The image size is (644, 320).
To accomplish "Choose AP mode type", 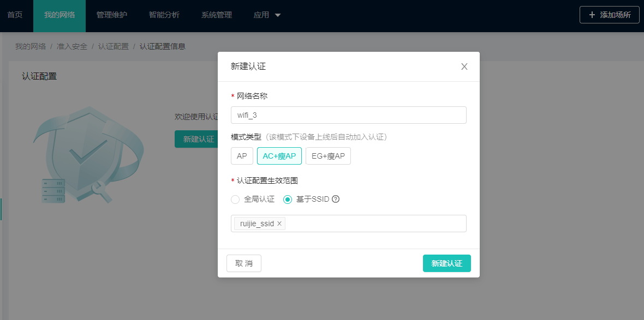I will coord(242,156).
